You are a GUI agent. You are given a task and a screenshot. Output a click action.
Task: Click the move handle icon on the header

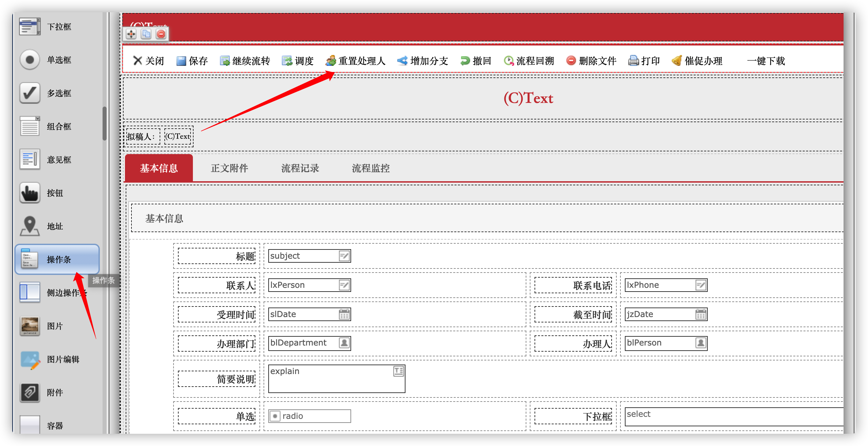click(x=131, y=34)
